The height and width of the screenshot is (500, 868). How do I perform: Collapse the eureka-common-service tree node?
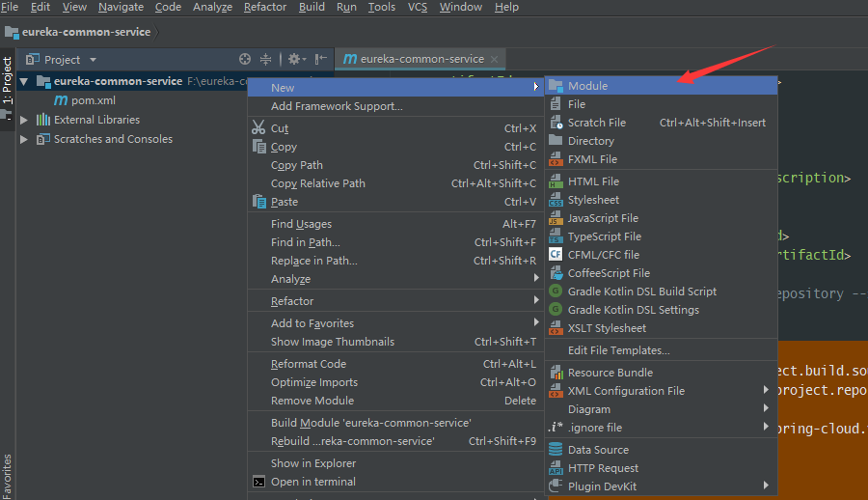(x=24, y=81)
